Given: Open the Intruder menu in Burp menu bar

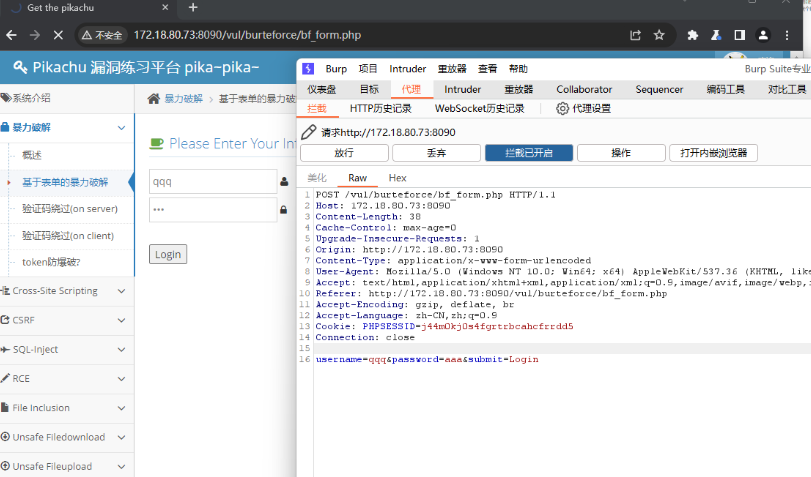Looking at the screenshot, I should tap(407, 69).
